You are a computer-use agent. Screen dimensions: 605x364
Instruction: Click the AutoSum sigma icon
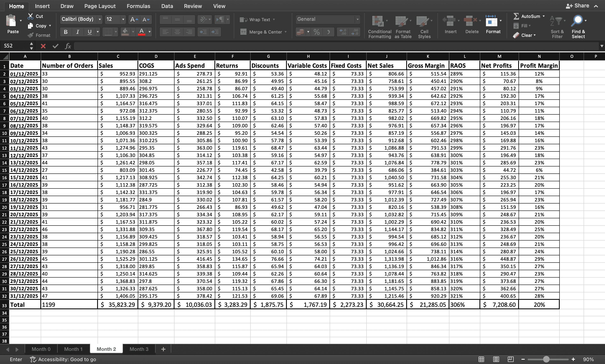[x=516, y=16]
